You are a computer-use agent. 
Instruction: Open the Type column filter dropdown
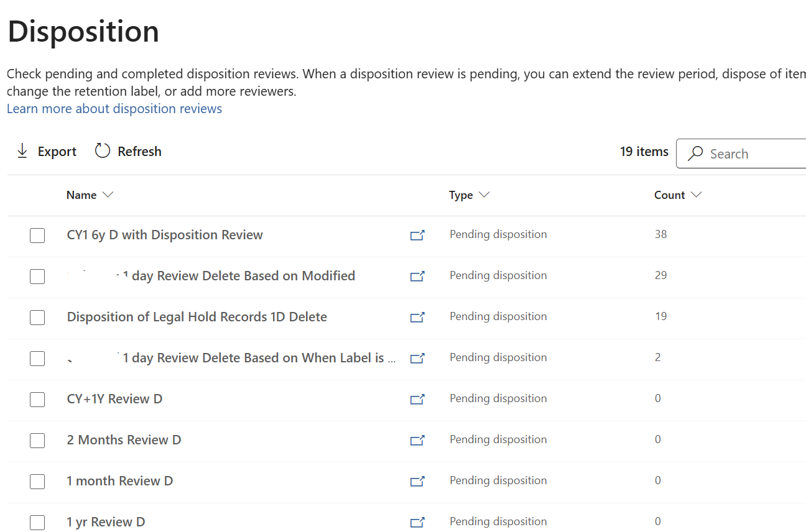(484, 195)
